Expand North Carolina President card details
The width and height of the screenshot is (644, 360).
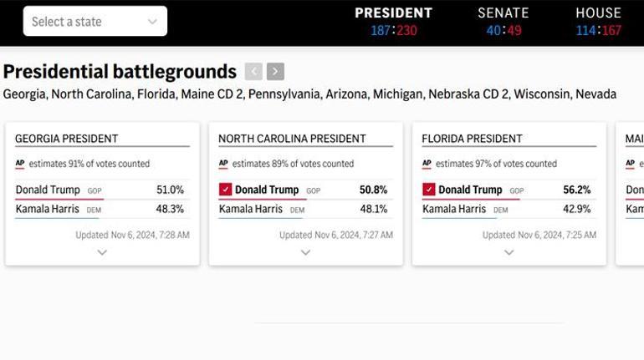[x=305, y=252]
